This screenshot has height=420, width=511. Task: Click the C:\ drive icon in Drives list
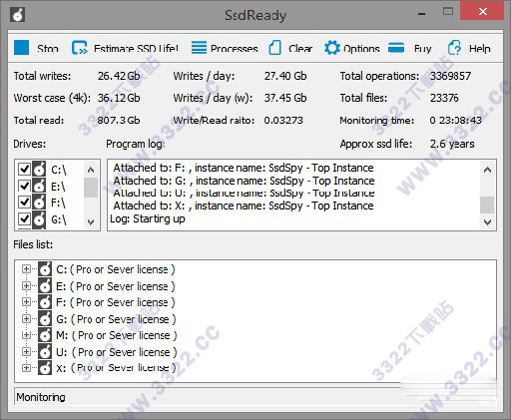point(39,169)
